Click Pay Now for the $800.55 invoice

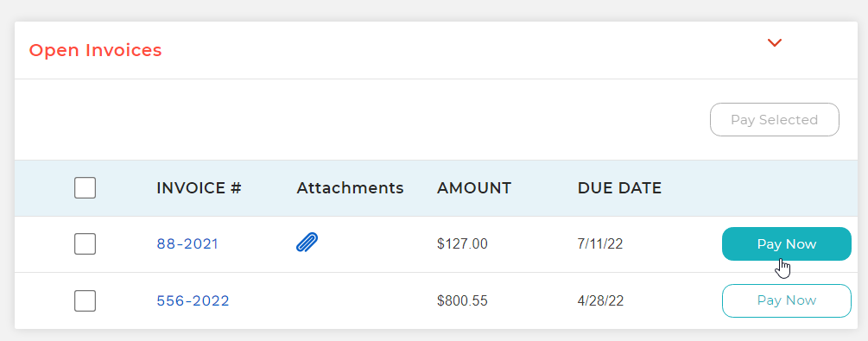point(787,300)
